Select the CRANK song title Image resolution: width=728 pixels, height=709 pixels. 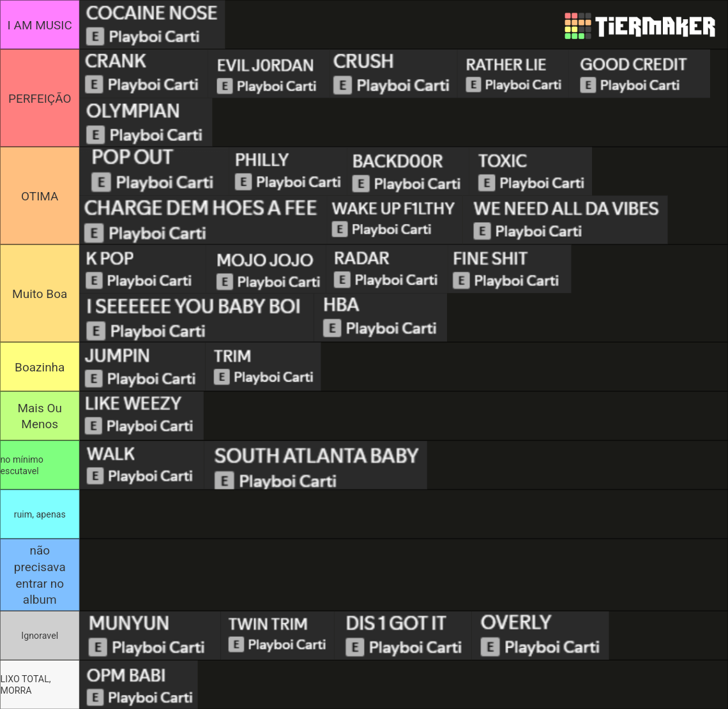point(115,61)
